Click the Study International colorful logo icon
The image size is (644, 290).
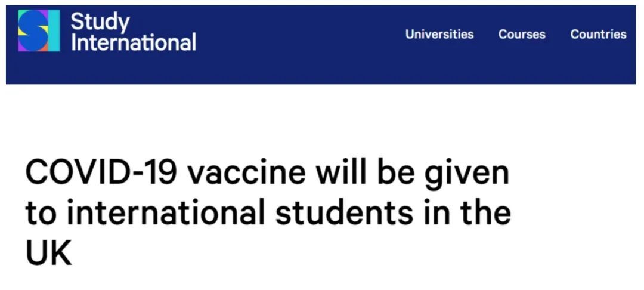pos(39,30)
